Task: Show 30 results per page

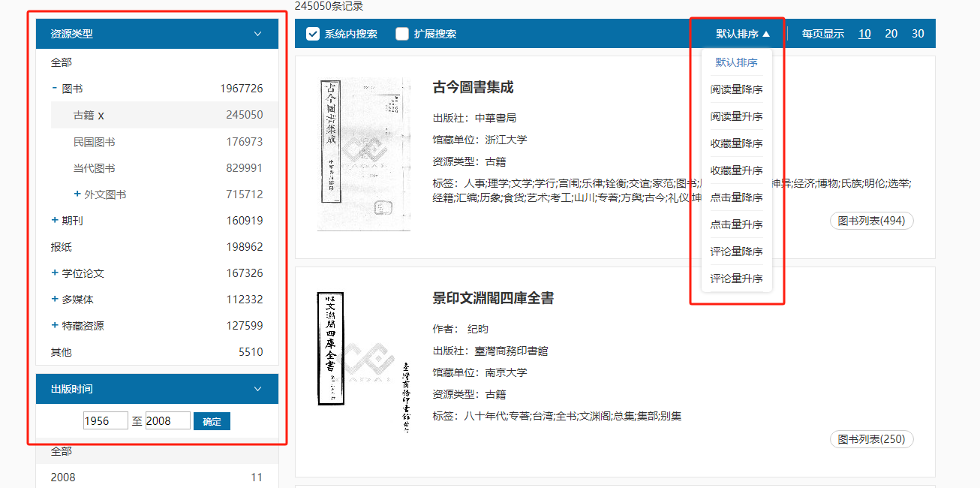Action: point(918,34)
